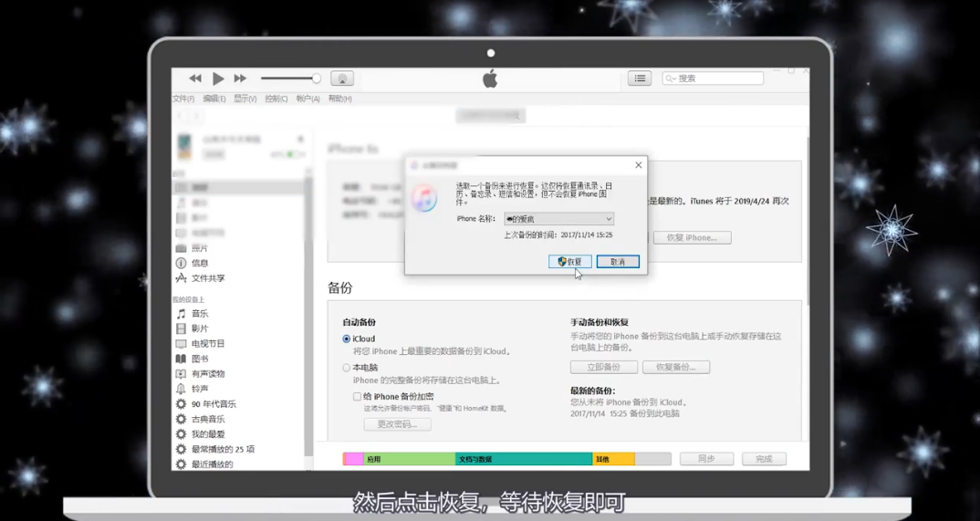Select the iCloud radio button

tap(346, 339)
